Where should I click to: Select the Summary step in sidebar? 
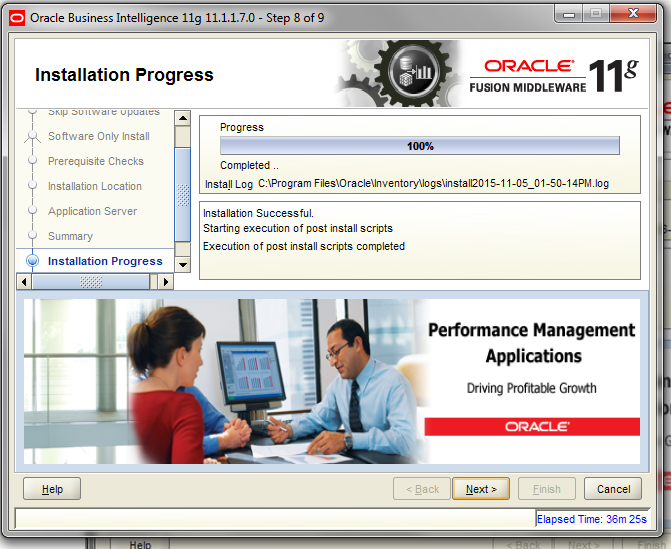click(x=70, y=236)
